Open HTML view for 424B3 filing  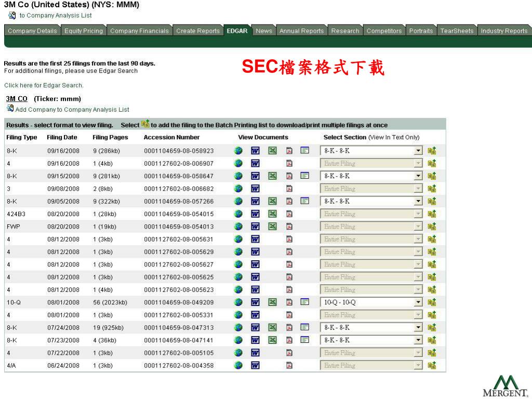[238, 214]
